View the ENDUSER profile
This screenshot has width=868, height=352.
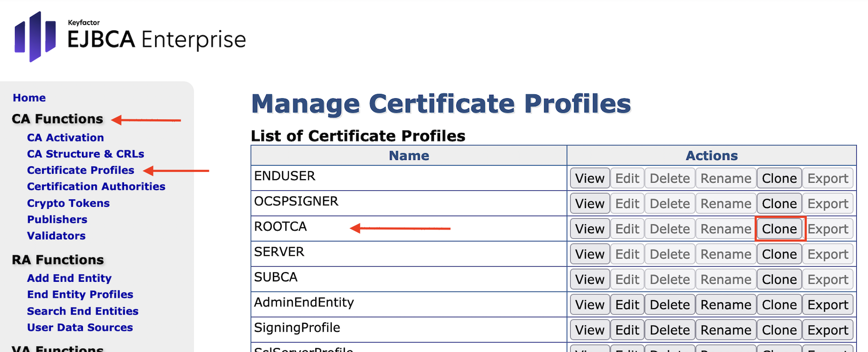(x=589, y=178)
